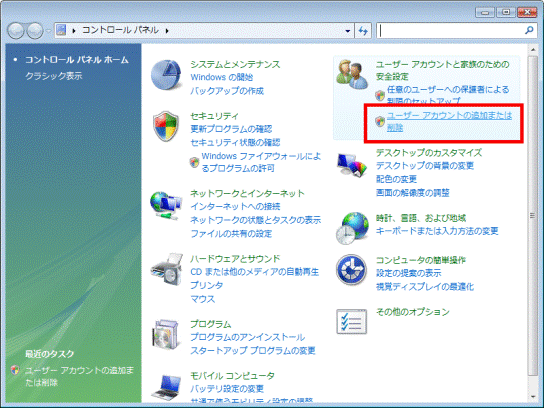Expand the arrow after コントロール パネル breadcrumb
This screenshot has height=408, width=544.
167,31
